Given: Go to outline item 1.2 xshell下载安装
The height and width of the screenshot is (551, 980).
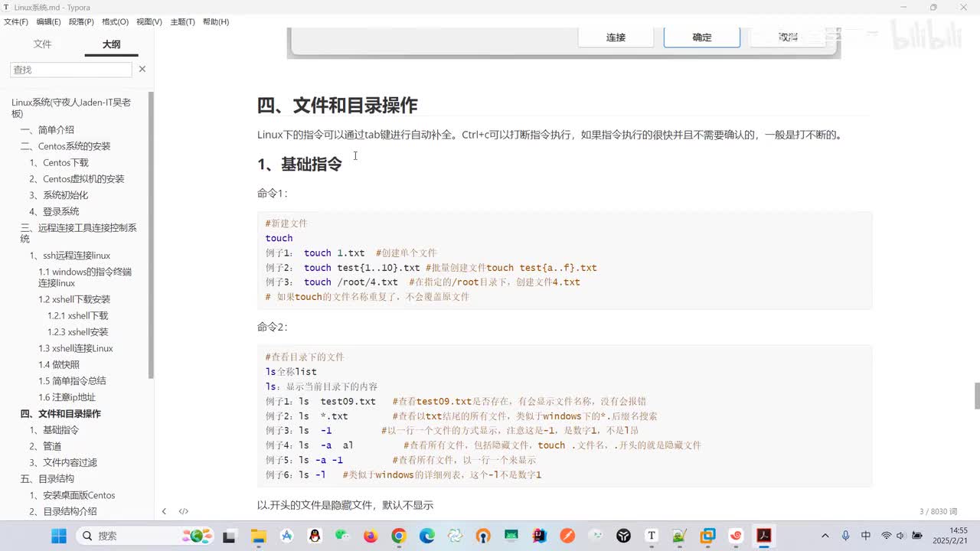Looking at the screenshot, I should pos(74,299).
